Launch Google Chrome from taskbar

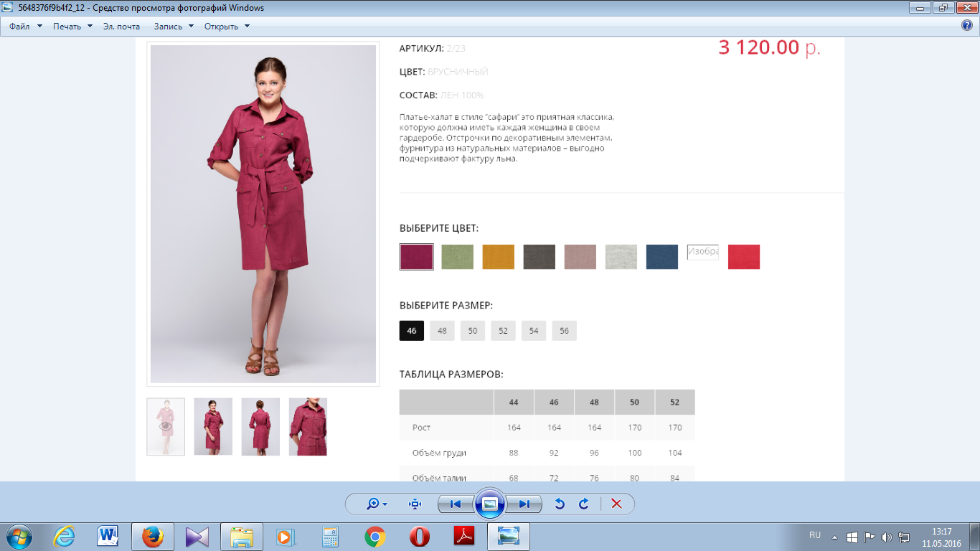coord(374,536)
